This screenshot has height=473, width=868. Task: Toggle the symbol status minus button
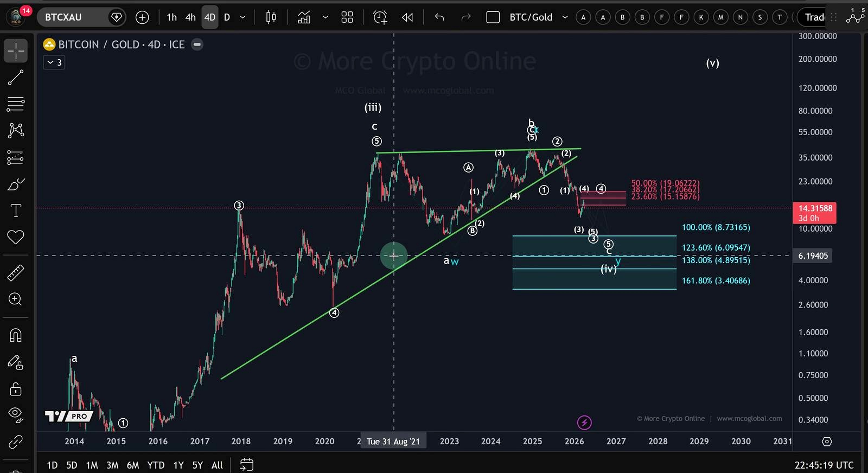pyautogui.click(x=197, y=44)
